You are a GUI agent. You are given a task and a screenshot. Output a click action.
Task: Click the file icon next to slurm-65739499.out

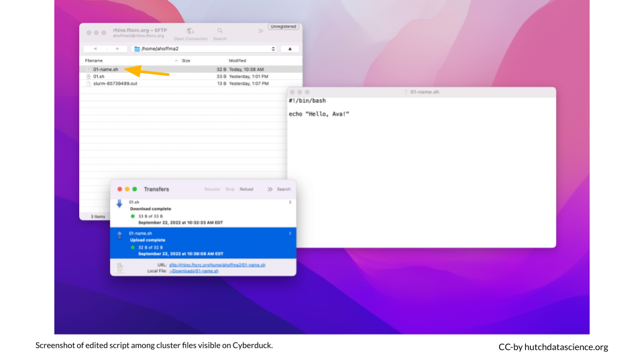click(x=89, y=83)
